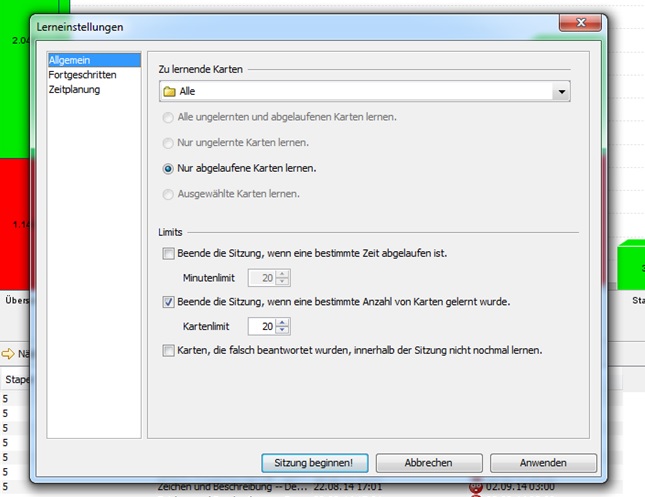Decrease the Minutenlimit spinner value
Image resolution: width=645 pixels, height=497 pixels.
282,282
